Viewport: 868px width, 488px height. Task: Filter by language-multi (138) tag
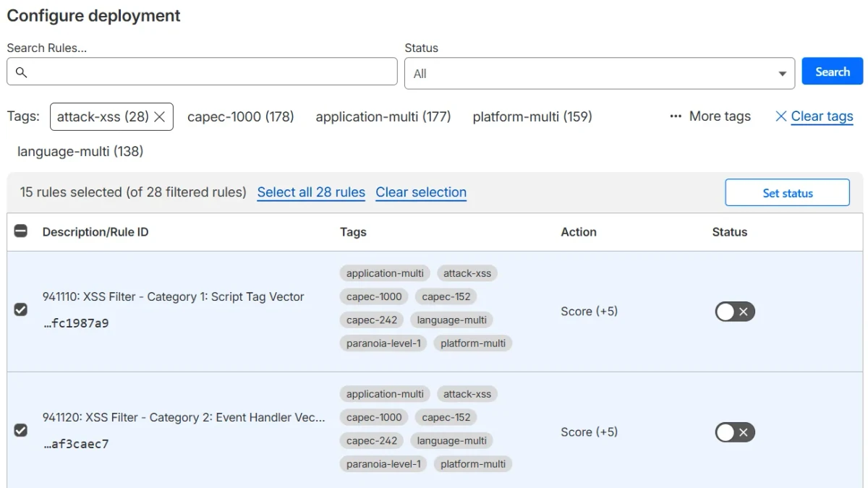pyautogui.click(x=80, y=151)
